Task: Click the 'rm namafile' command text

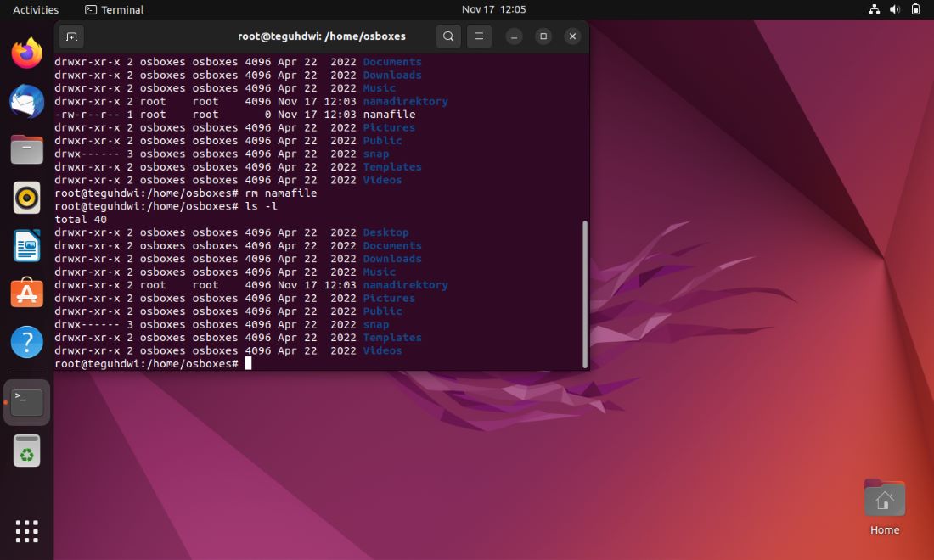Action: (x=280, y=193)
